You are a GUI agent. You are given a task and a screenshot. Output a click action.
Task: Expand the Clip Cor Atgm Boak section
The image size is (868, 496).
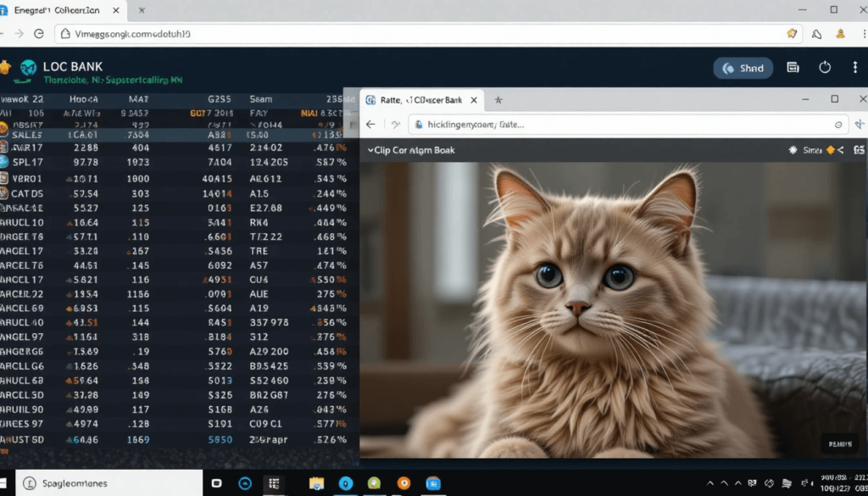371,149
